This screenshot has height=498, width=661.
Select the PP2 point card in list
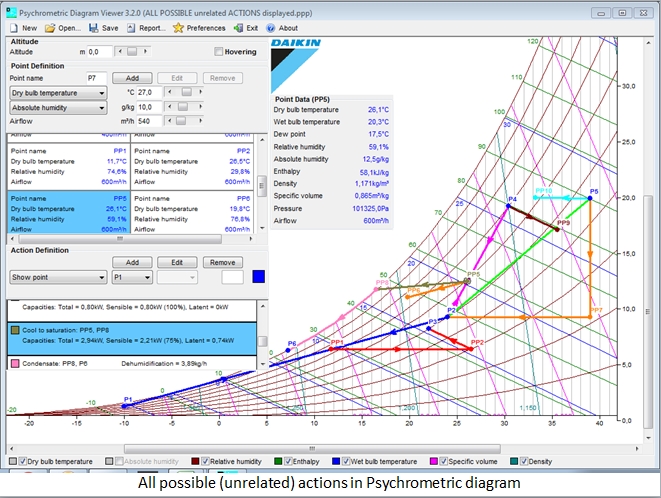(192, 165)
